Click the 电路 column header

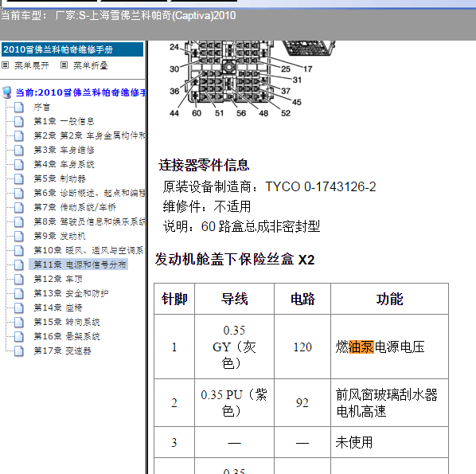pyautogui.click(x=302, y=299)
